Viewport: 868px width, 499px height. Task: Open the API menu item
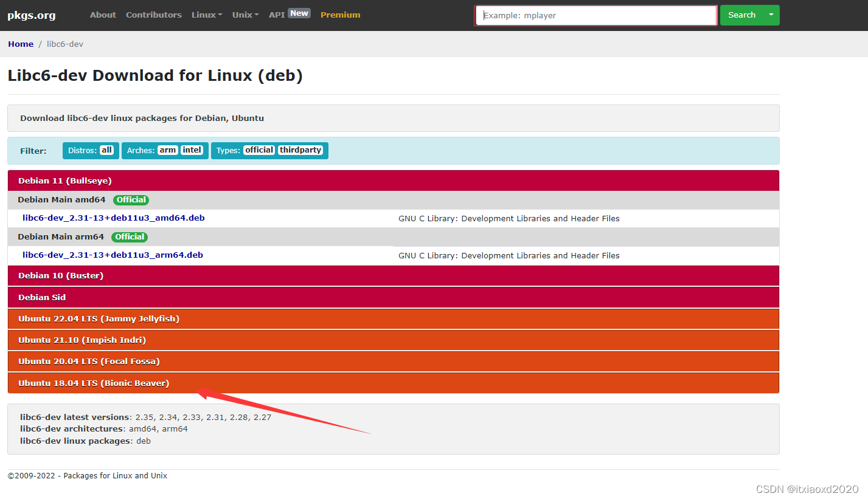point(277,15)
